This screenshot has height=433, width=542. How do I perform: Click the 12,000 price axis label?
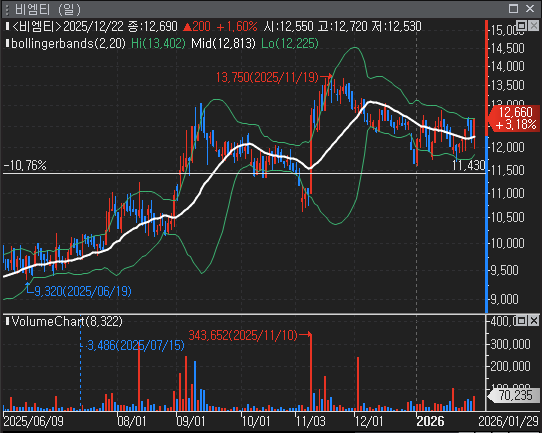[507, 147]
